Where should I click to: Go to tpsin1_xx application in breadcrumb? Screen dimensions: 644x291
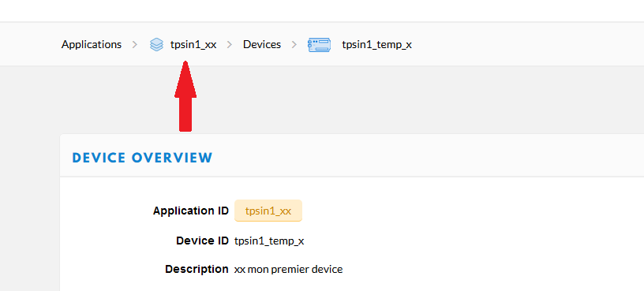tap(193, 44)
